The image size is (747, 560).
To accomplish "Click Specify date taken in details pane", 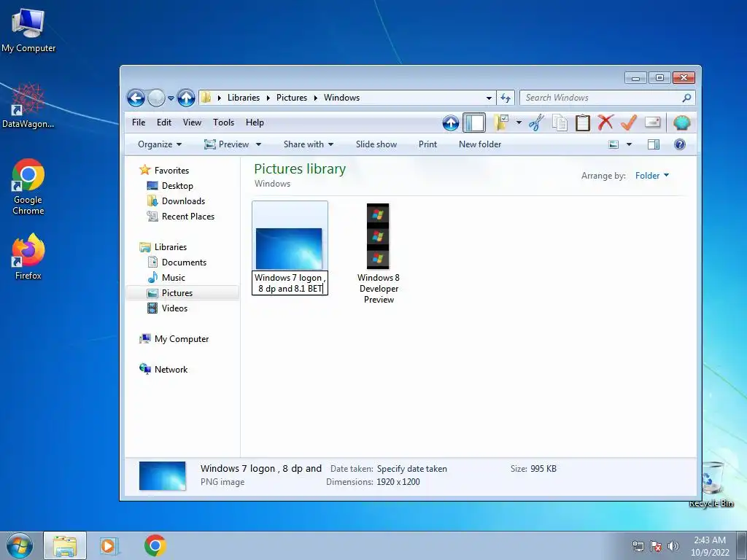I will coord(411,469).
